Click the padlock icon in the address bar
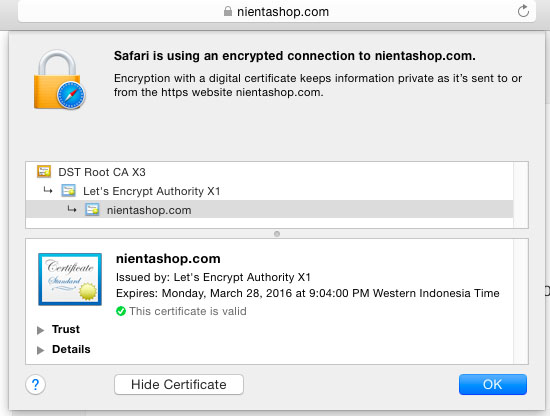This screenshot has height=416, width=550. pos(228,11)
